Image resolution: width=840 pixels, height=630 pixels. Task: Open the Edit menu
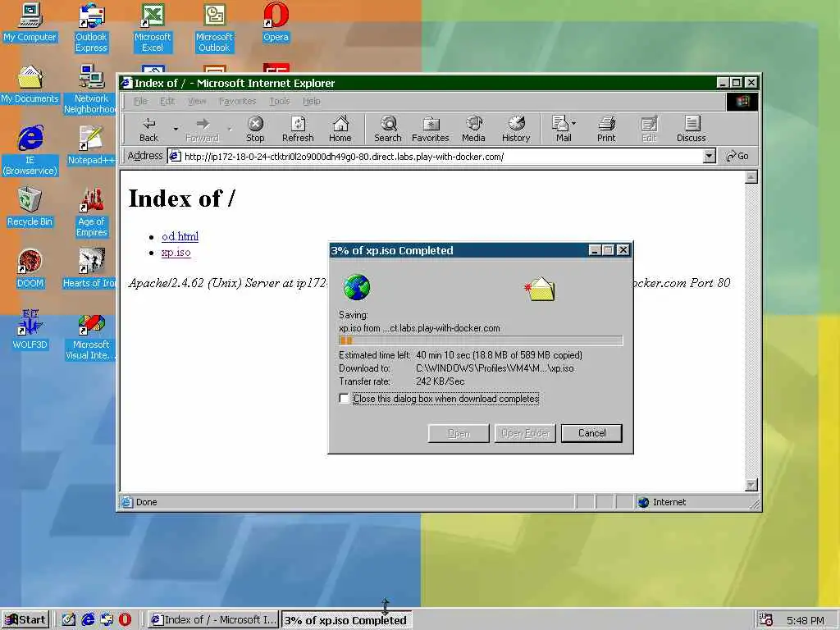pos(167,101)
